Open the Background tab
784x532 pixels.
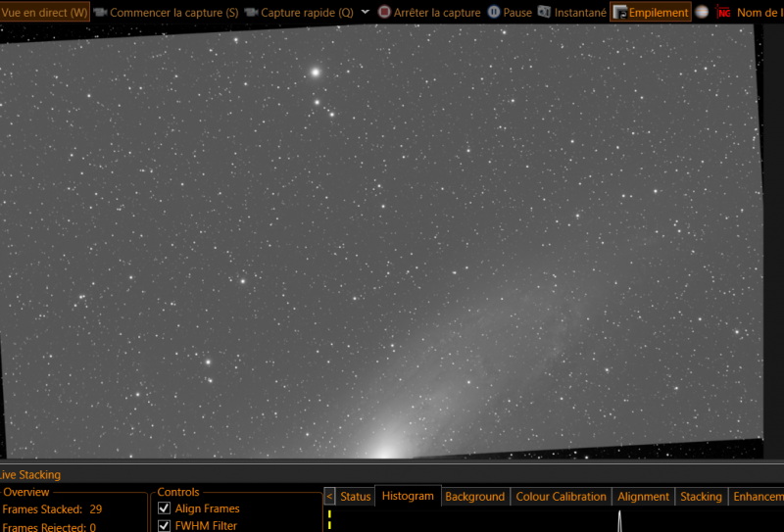[474, 497]
